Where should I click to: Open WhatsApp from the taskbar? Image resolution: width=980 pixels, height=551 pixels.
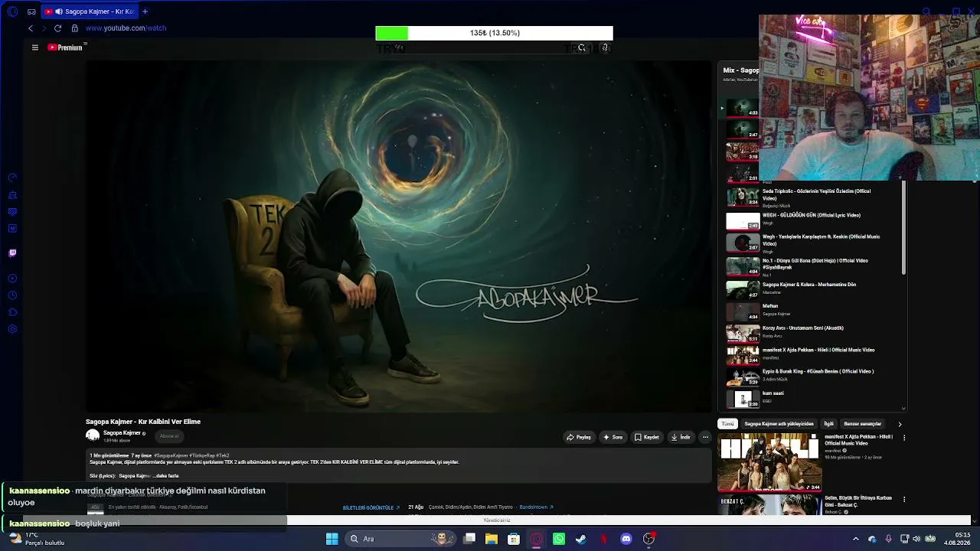559,539
